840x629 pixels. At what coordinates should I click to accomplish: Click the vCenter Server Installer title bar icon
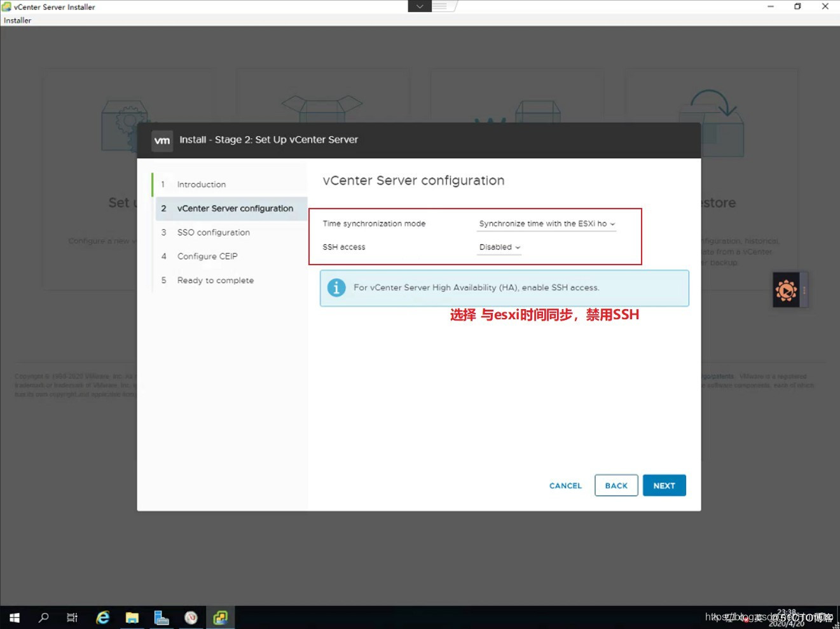6,6
